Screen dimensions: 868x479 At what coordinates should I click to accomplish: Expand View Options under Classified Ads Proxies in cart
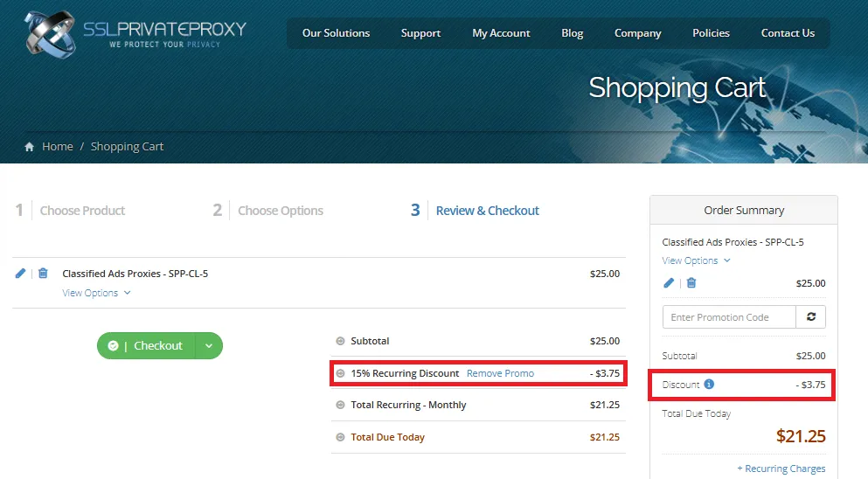click(96, 293)
